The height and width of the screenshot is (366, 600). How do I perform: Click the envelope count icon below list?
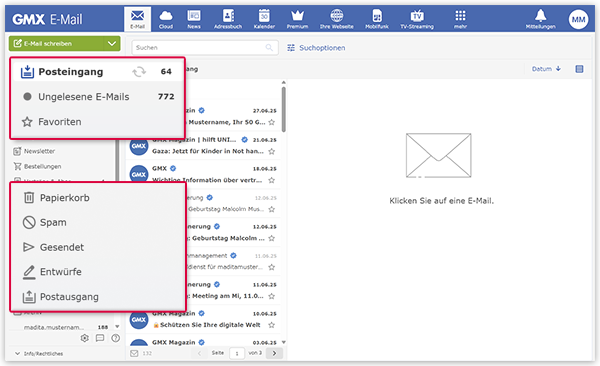134,353
